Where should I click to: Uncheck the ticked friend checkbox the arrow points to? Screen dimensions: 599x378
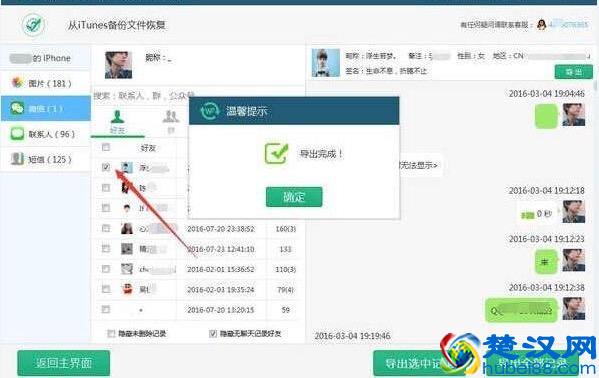point(106,167)
